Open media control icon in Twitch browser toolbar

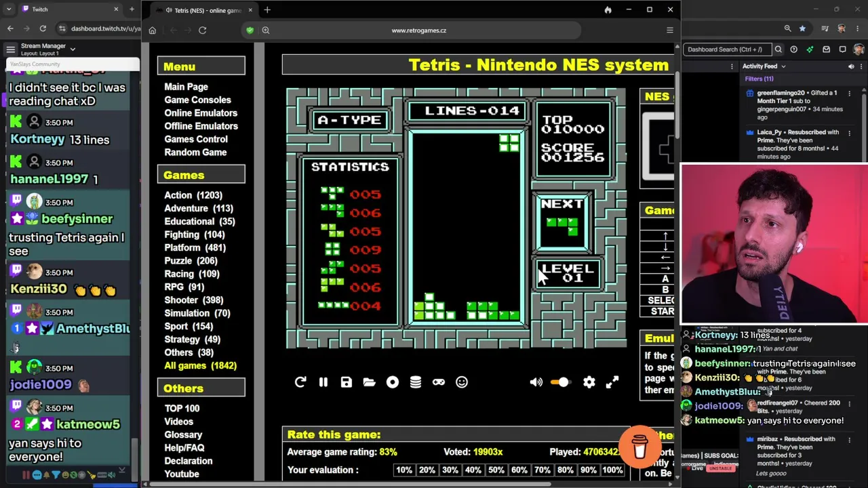tap(825, 28)
